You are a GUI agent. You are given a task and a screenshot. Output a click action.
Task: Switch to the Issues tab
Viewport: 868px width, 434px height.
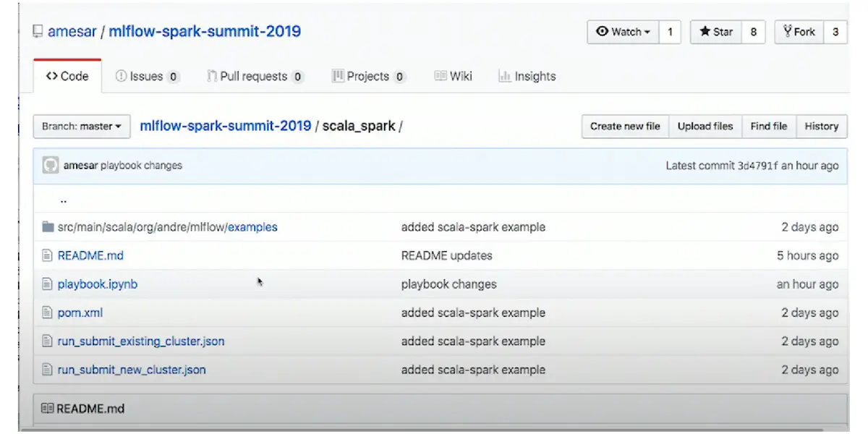(x=148, y=77)
